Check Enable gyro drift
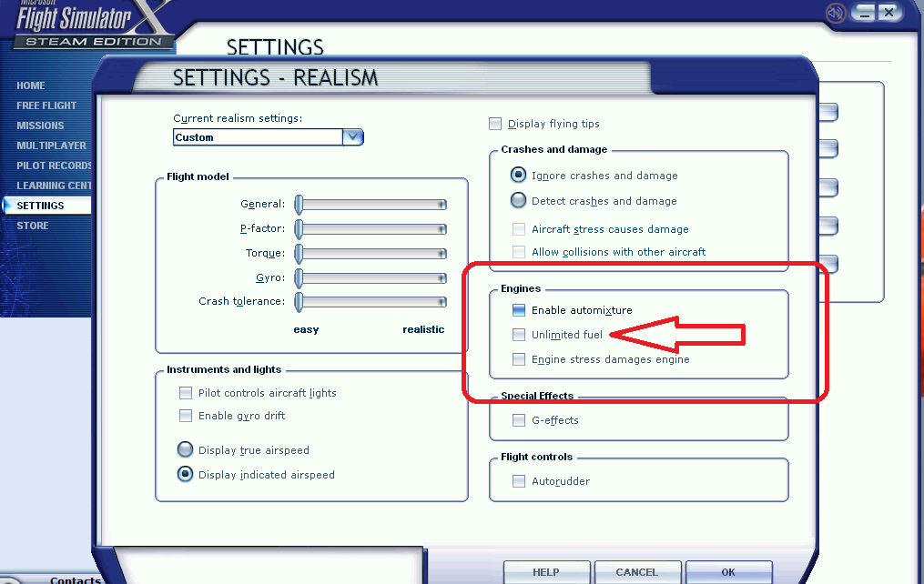 [x=186, y=416]
